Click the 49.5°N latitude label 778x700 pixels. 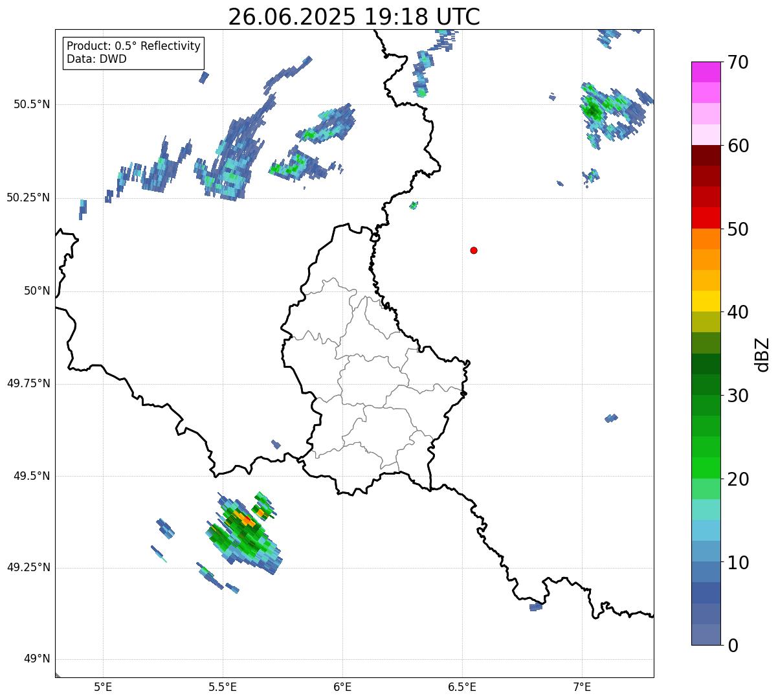click(31, 476)
